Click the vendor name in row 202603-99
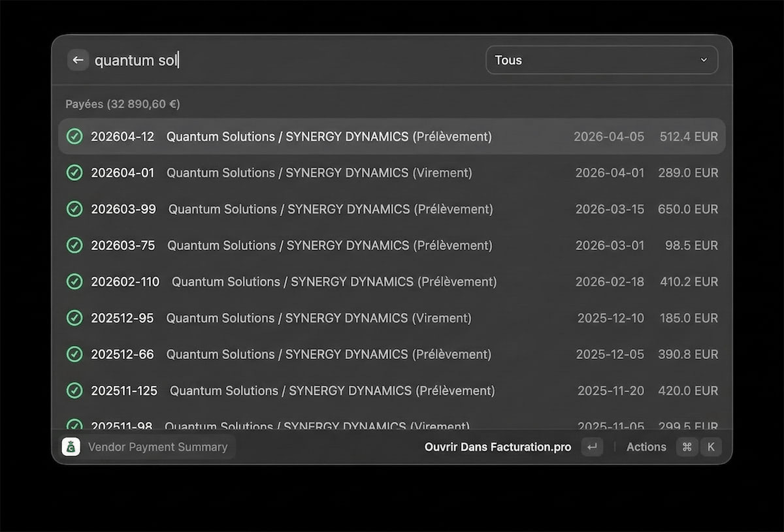 point(331,209)
